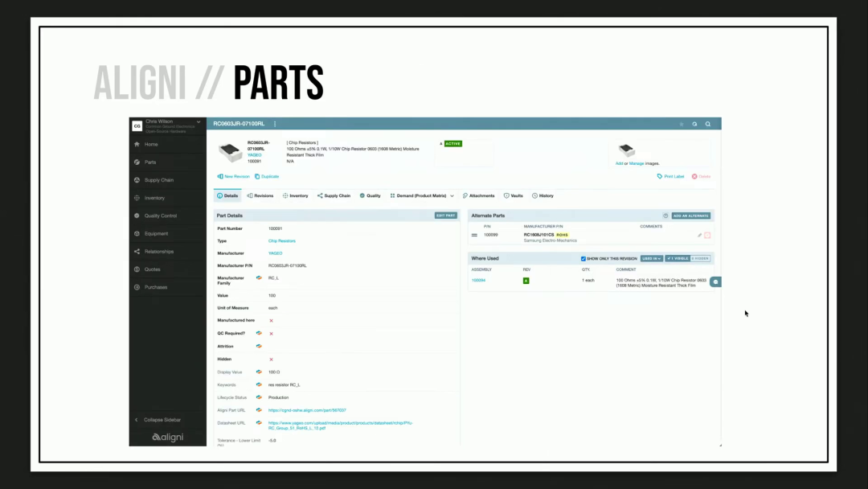This screenshot has width=868, height=489.
Task: Switch to the History tab
Action: click(x=542, y=196)
